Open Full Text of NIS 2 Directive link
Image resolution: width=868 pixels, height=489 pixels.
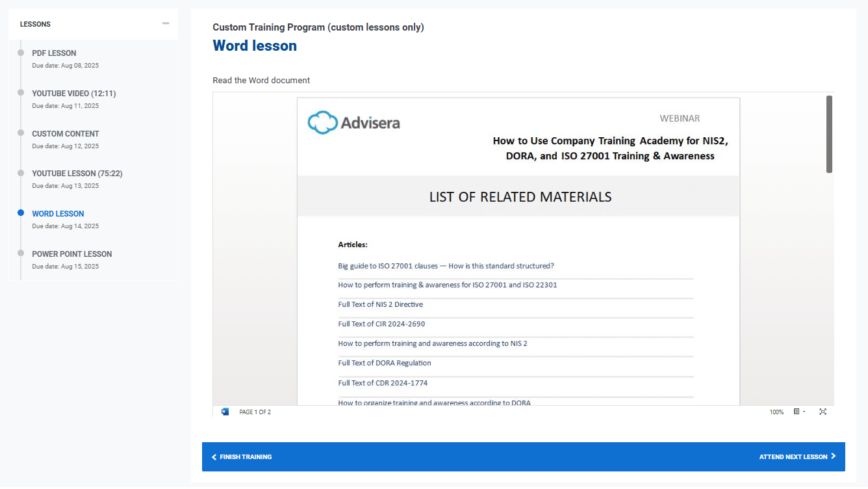coord(381,304)
